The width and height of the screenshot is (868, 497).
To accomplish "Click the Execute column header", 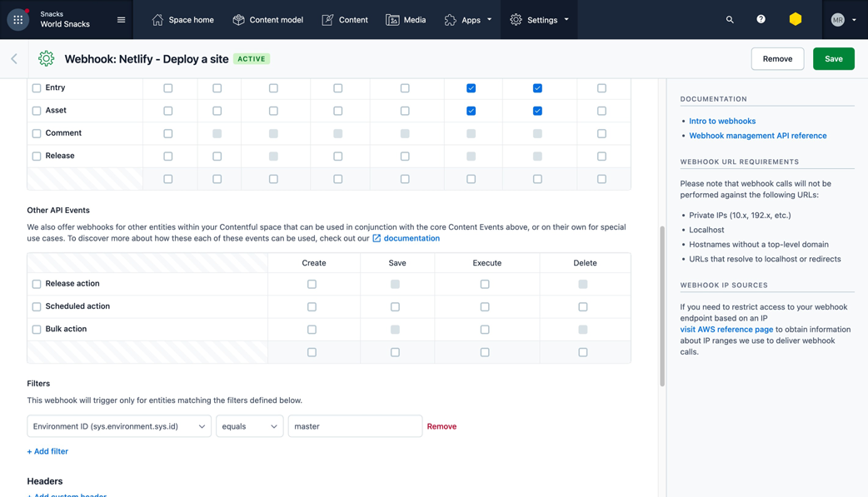I will click(487, 263).
